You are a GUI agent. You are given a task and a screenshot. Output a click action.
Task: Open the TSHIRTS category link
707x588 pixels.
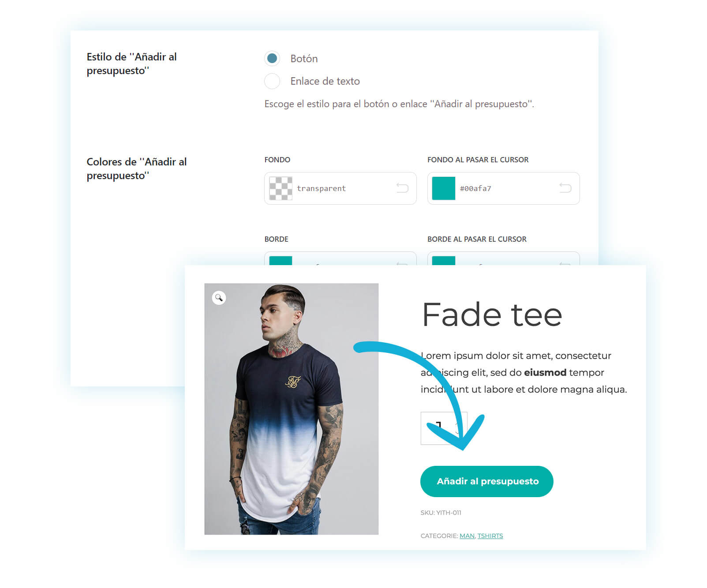(x=490, y=536)
